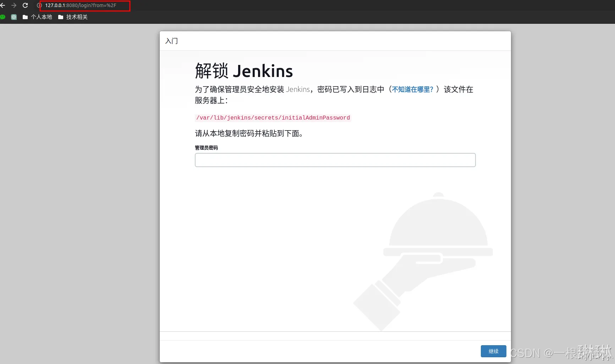Image resolution: width=615 pixels, height=364 pixels.
Task: Focus the 管理员密码 password field
Action: coord(335,160)
